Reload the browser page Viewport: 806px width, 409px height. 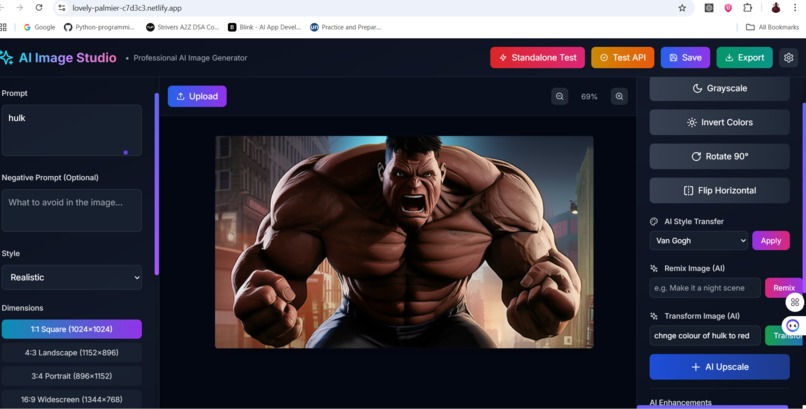39,8
